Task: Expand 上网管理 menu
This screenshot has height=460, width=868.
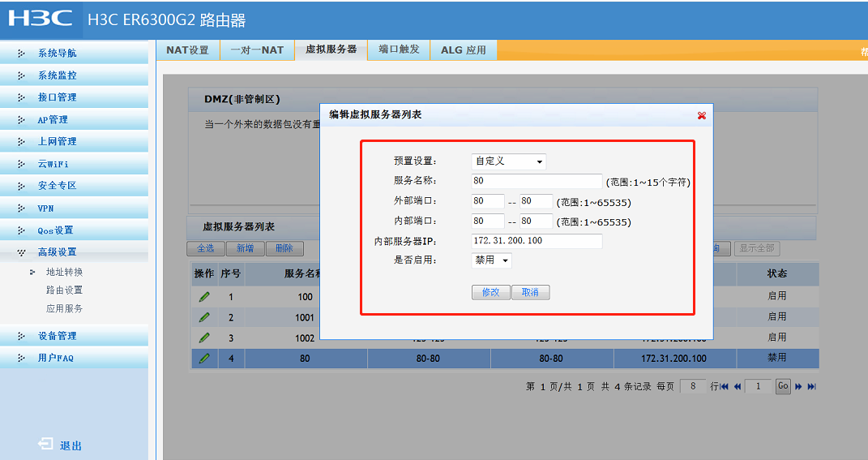Action: tap(75, 142)
